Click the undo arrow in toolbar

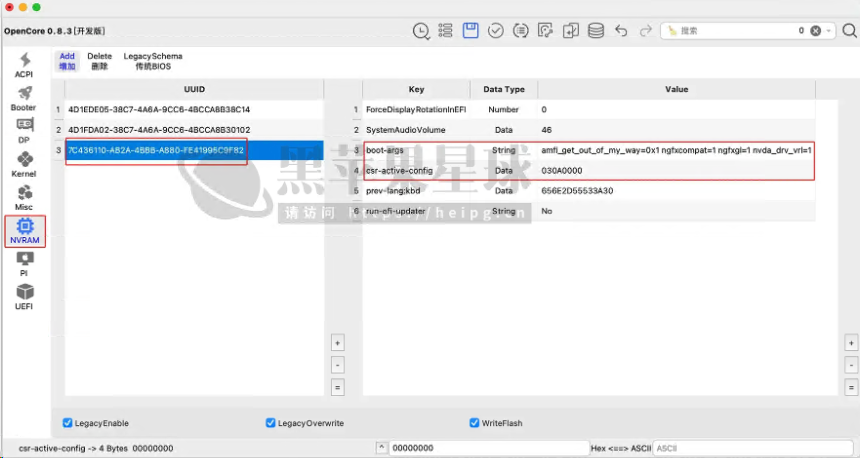click(x=621, y=31)
